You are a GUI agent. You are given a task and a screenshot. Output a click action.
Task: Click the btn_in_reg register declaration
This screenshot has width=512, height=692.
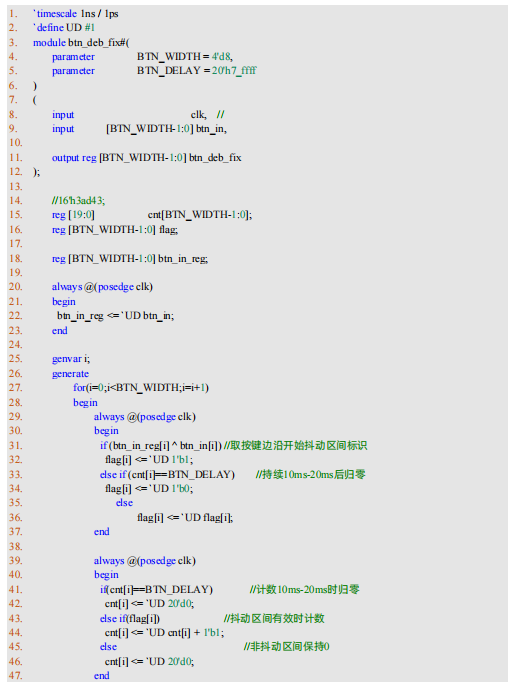[x=130, y=259]
